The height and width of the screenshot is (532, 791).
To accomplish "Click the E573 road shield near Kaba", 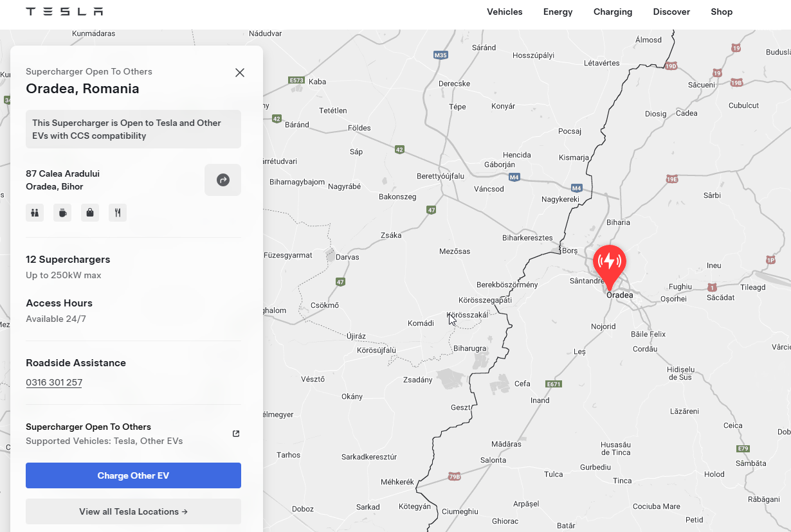I will click(296, 80).
